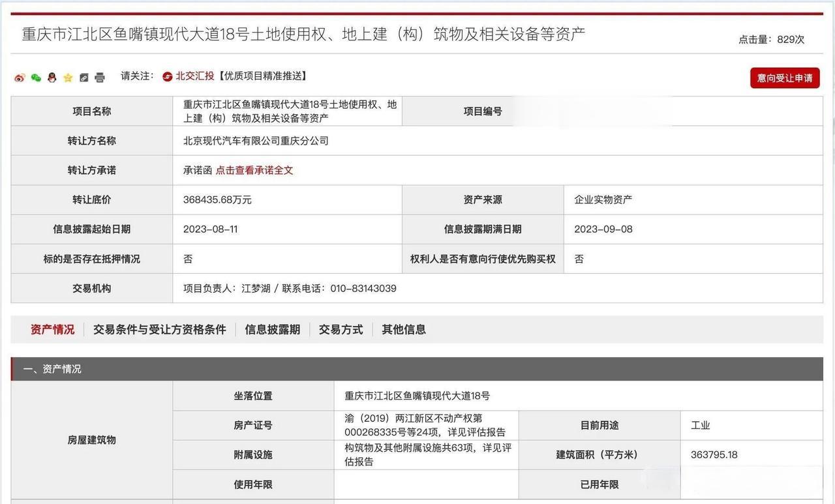This screenshot has height=504, width=835.
Task: Click the 工业 usage value
Action: pyautogui.click(x=701, y=425)
